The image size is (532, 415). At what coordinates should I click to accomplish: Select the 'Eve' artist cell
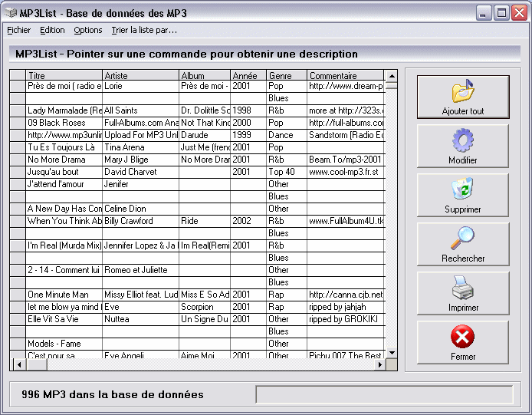point(140,307)
